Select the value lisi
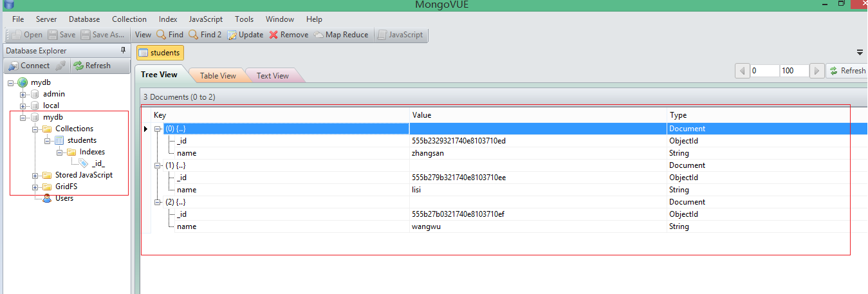The image size is (868, 294). [x=416, y=190]
